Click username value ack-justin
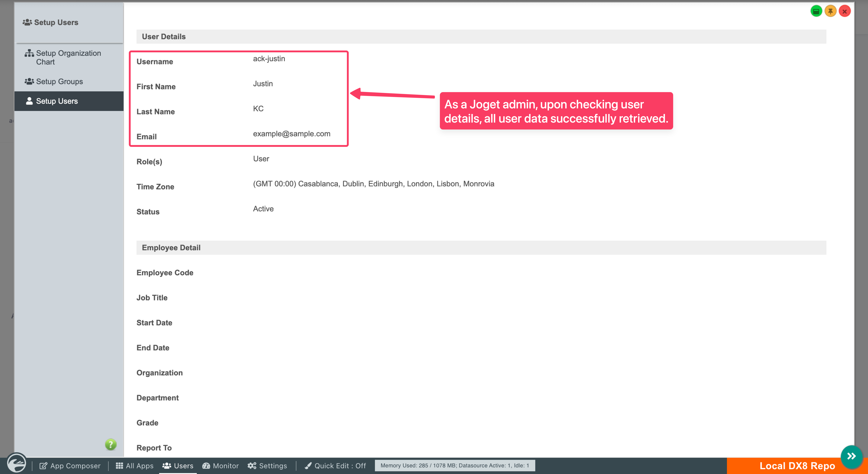The width and height of the screenshot is (868, 474). 269,59
